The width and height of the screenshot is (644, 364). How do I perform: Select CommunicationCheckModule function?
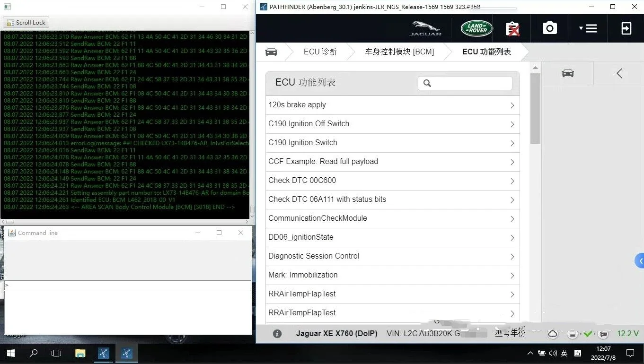pyautogui.click(x=393, y=218)
